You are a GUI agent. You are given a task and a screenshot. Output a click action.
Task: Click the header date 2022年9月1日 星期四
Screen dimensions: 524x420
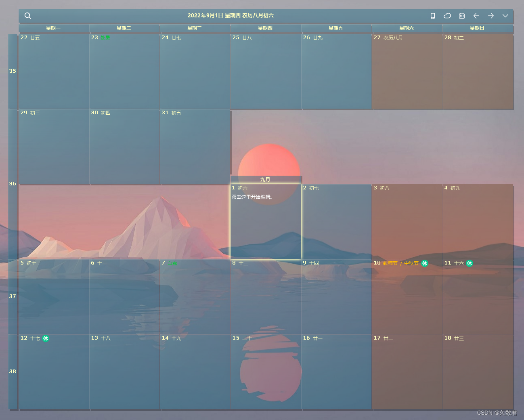(214, 15)
